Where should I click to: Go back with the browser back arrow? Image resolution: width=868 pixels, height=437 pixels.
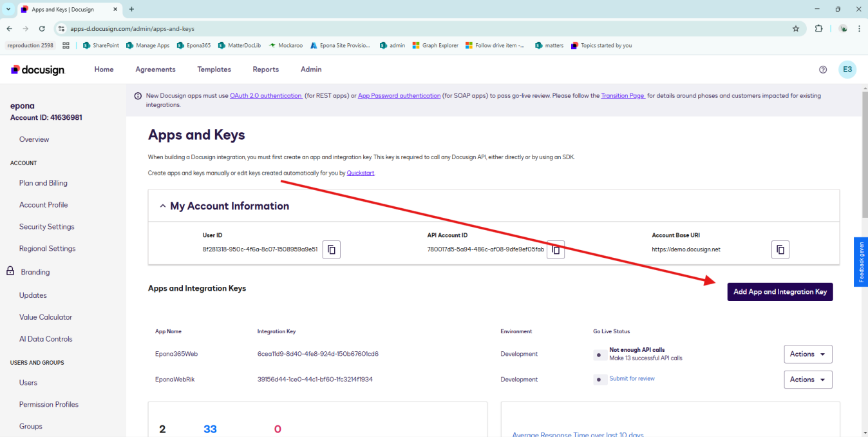[9, 28]
